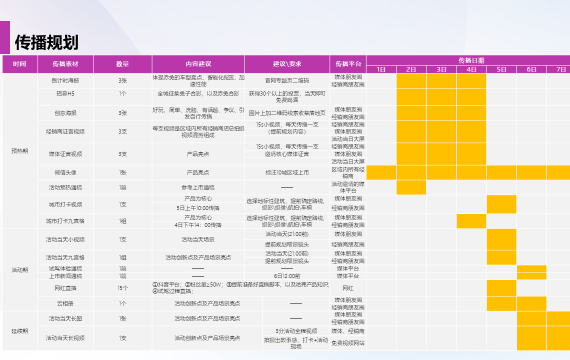This screenshot has height=360, width=570.
Task: Click the 6日 date header
Action: (531, 69)
